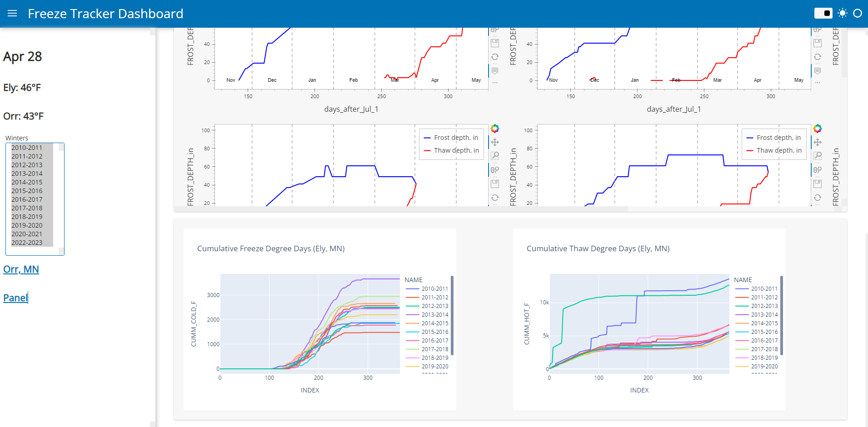The width and height of the screenshot is (868, 427).
Task: Select Pan tool on lower-right legend plot
Action: click(x=818, y=142)
